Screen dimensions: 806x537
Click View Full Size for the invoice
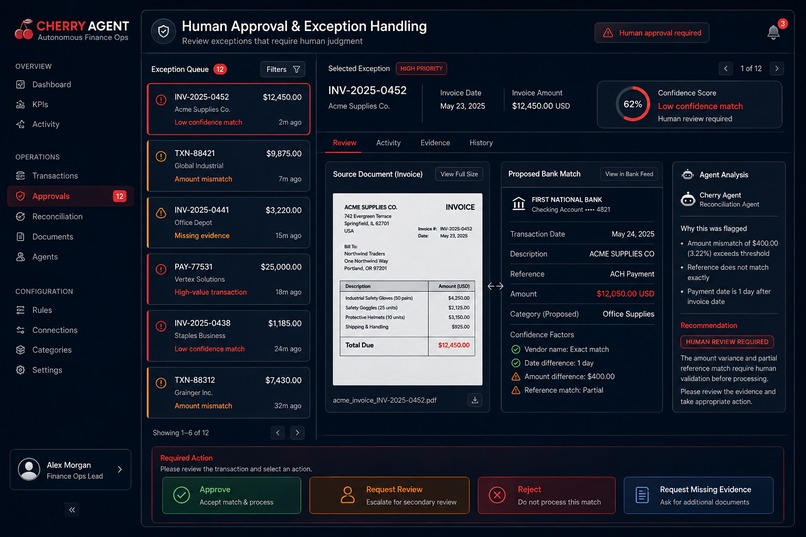click(459, 174)
